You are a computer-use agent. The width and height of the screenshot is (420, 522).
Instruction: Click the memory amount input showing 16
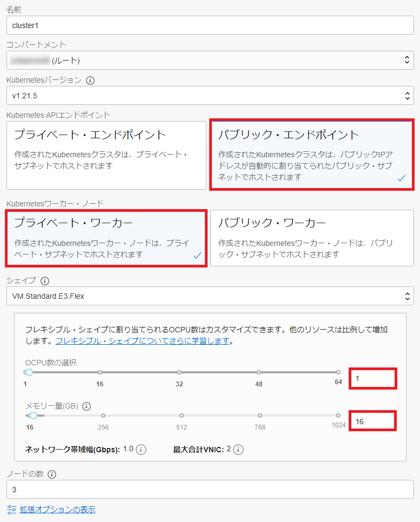(374, 421)
